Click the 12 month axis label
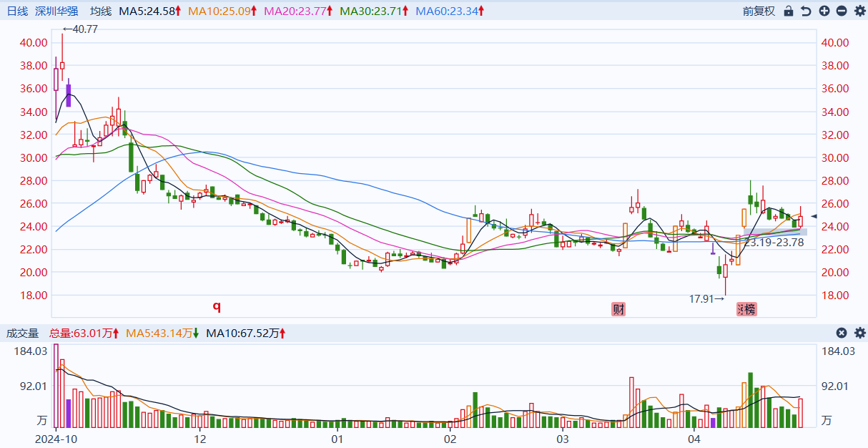Viewport: 868px width, 448px height. pos(200,438)
